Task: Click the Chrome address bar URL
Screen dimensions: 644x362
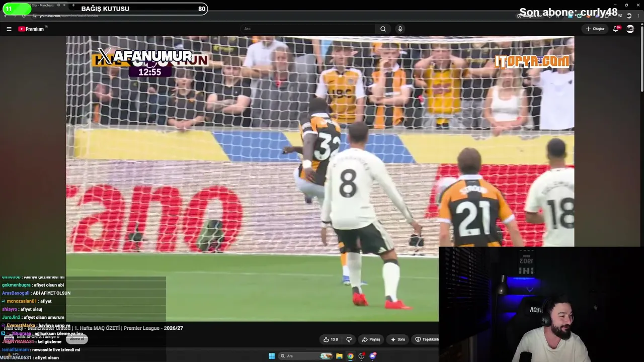Action: 69,16
